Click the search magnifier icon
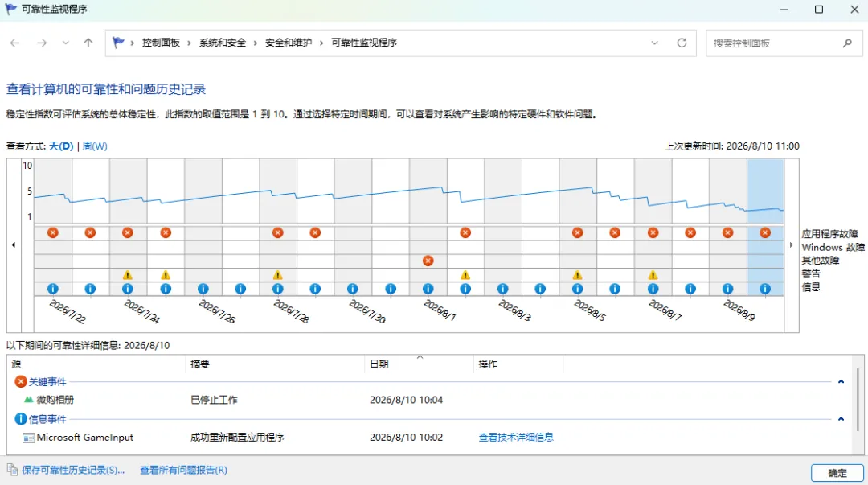This screenshot has height=485, width=868. pos(848,43)
